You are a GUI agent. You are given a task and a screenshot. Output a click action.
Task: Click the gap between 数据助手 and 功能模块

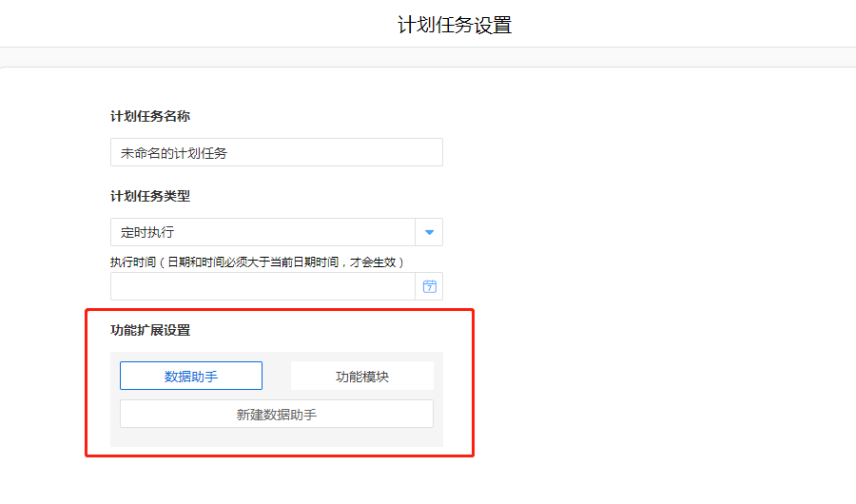276,376
